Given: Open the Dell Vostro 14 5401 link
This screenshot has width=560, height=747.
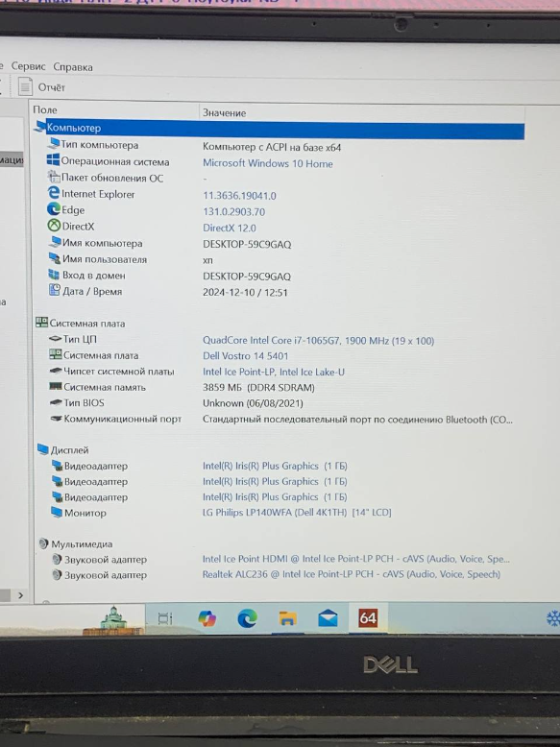Looking at the screenshot, I should (246, 356).
